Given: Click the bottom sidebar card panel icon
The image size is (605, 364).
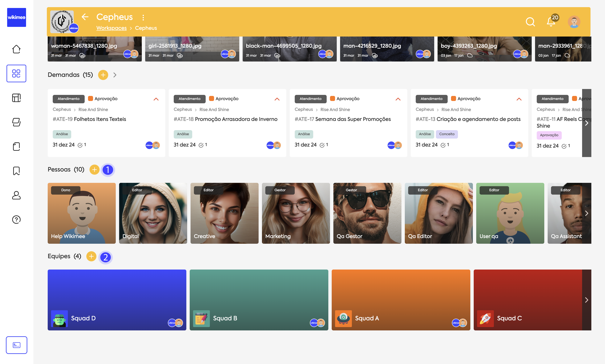Looking at the screenshot, I should point(16,345).
